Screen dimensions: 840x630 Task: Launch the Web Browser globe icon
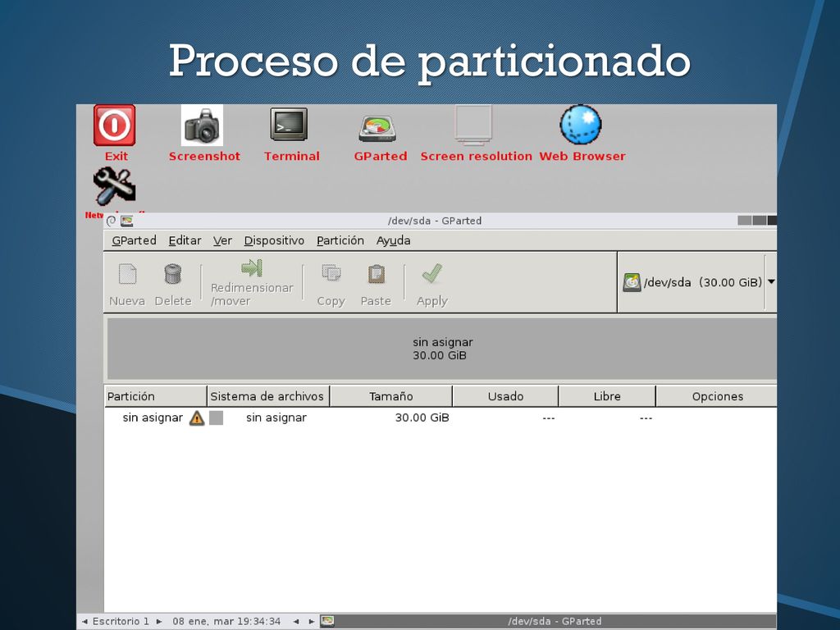(x=581, y=125)
